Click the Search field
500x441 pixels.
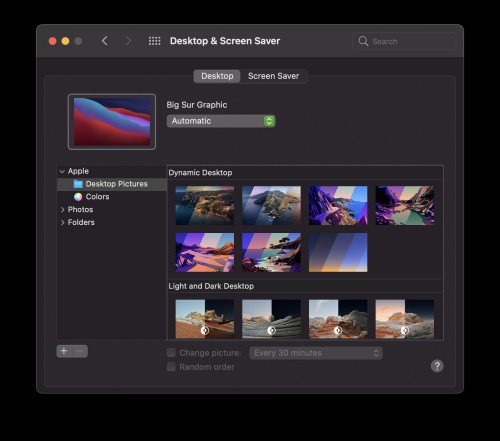pos(404,41)
